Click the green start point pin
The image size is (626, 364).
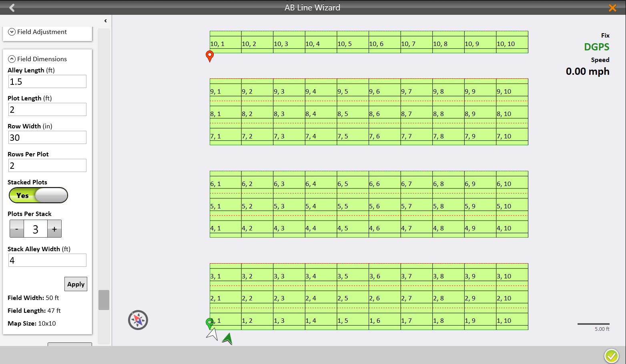click(209, 323)
